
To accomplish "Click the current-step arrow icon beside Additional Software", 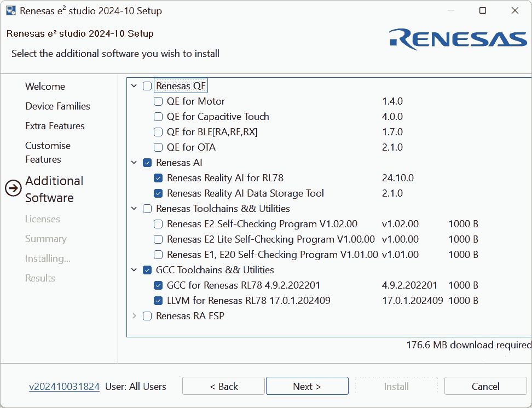I will click(13, 188).
